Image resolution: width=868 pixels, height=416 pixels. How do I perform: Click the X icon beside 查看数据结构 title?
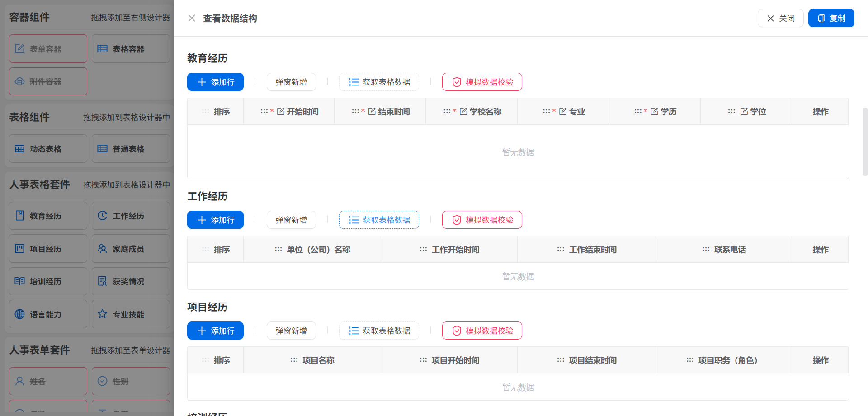coord(192,18)
